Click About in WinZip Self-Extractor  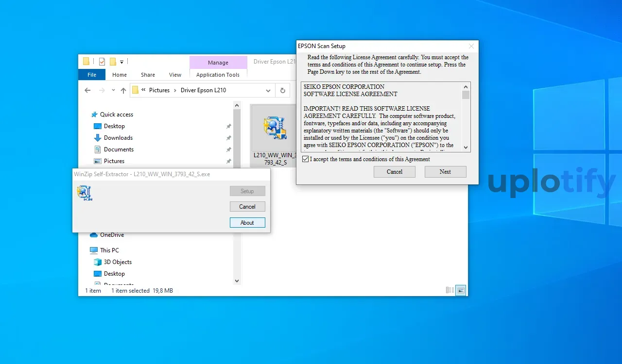tap(247, 223)
